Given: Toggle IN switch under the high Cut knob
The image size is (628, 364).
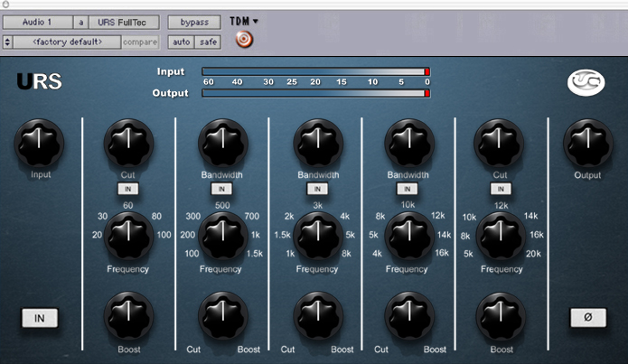Looking at the screenshot, I should pos(501,189).
